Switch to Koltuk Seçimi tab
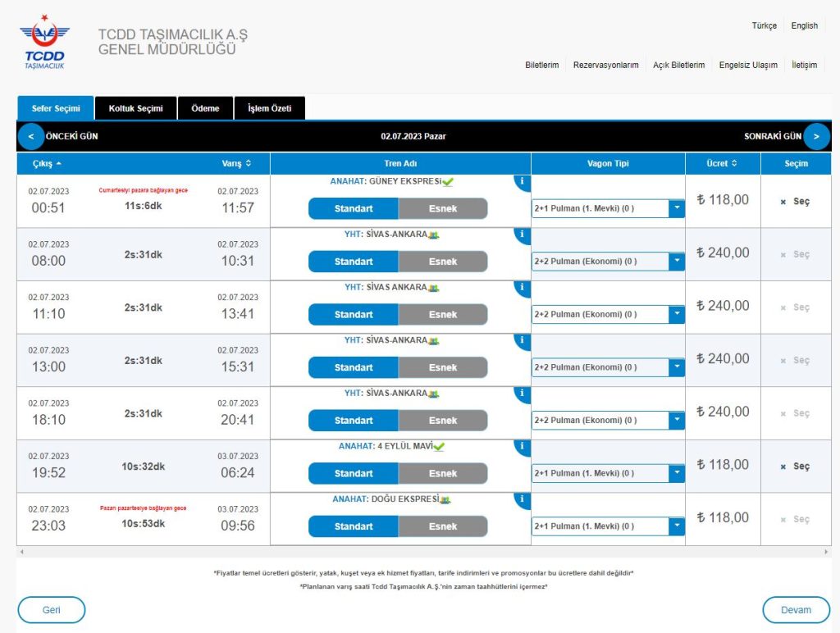 [x=135, y=108]
